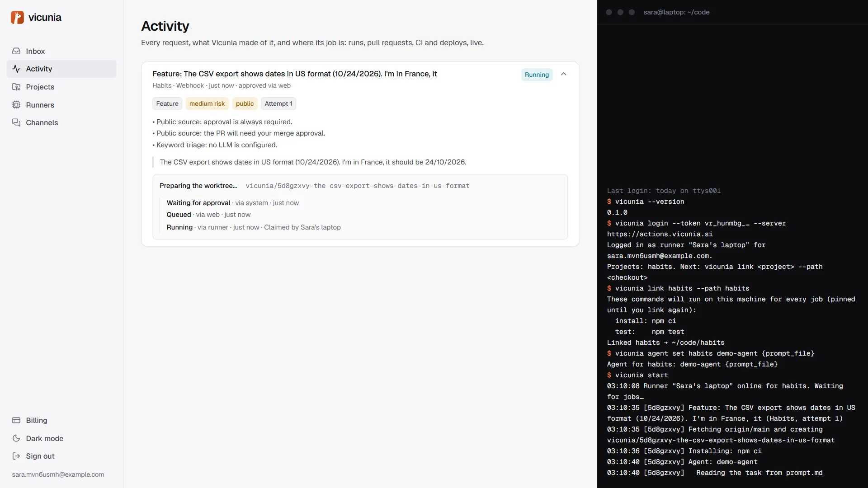Click the Billing card icon
This screenshot has width=868, height=488.
(16, 420)
